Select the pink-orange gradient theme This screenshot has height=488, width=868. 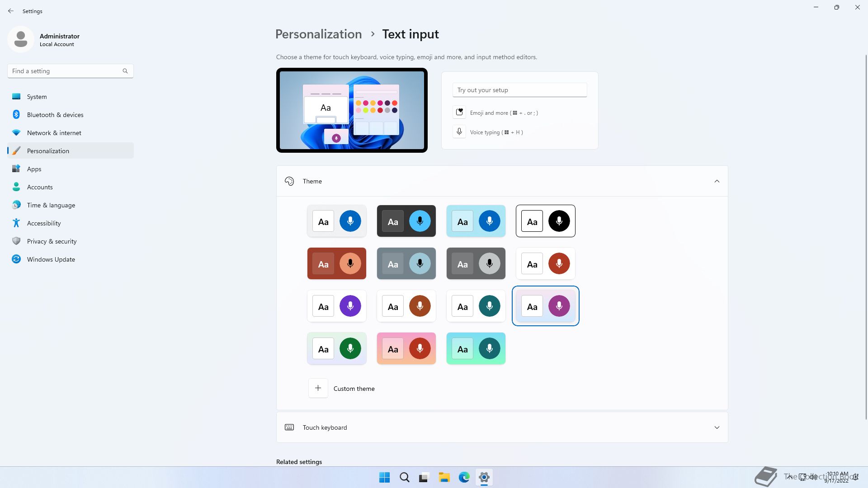(x=406, y=348)
